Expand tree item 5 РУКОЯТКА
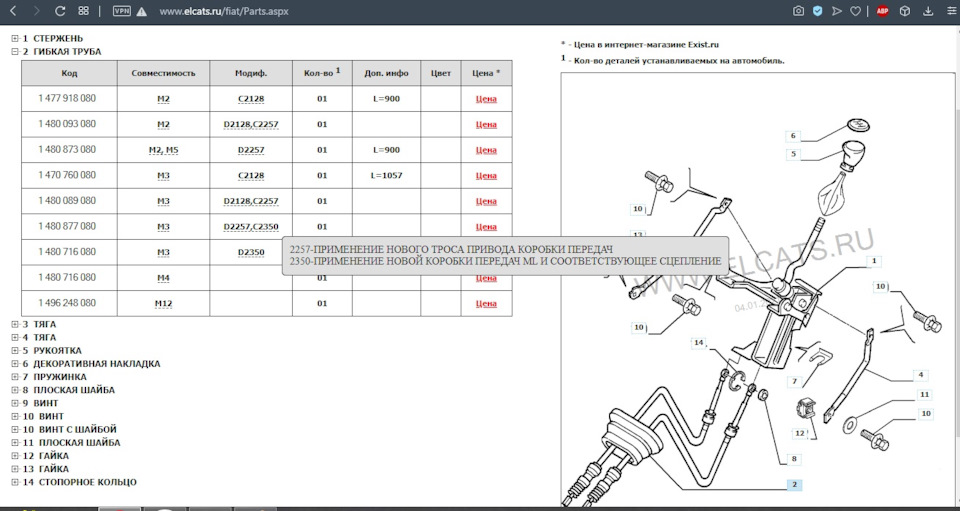960x511 pixels. (15, 351)
